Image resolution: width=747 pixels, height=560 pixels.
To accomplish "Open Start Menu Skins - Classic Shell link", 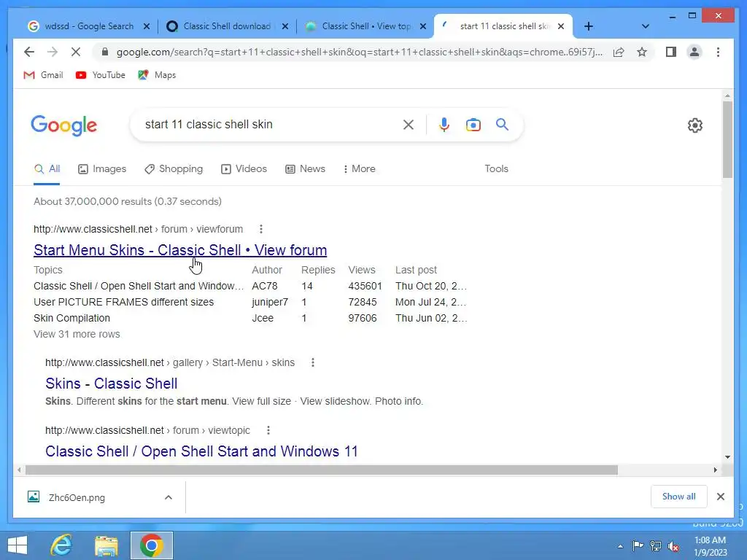I will coord(180,250).
